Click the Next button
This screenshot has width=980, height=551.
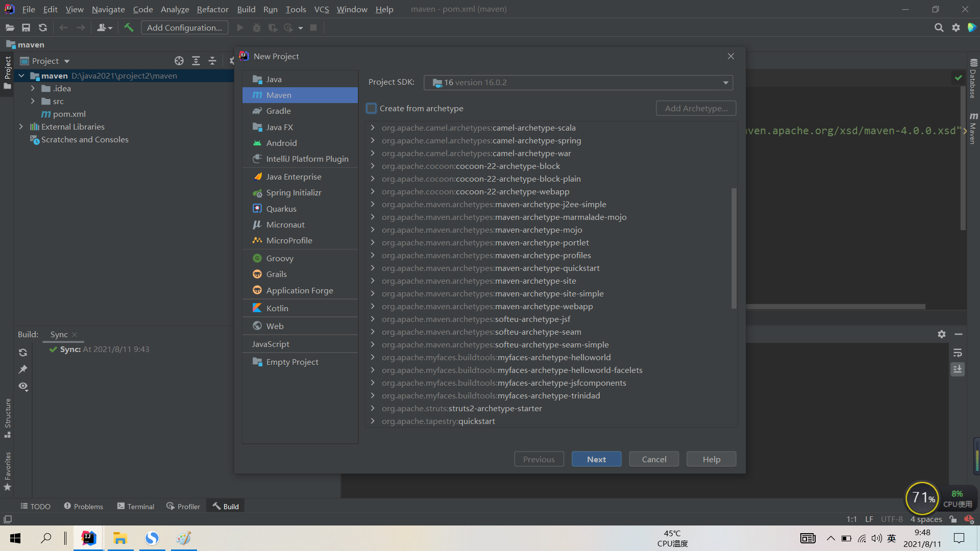click(x=596, y=459)
